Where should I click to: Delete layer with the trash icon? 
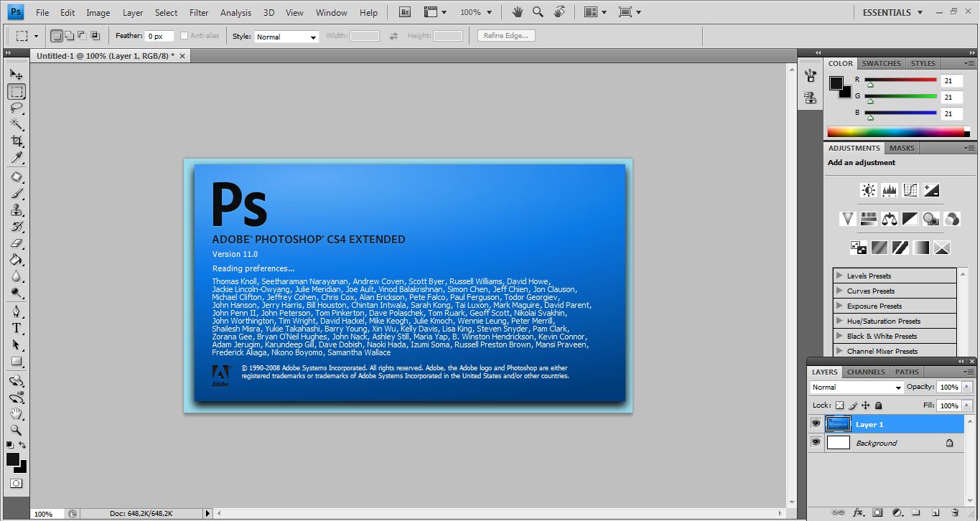click(955, 512)
